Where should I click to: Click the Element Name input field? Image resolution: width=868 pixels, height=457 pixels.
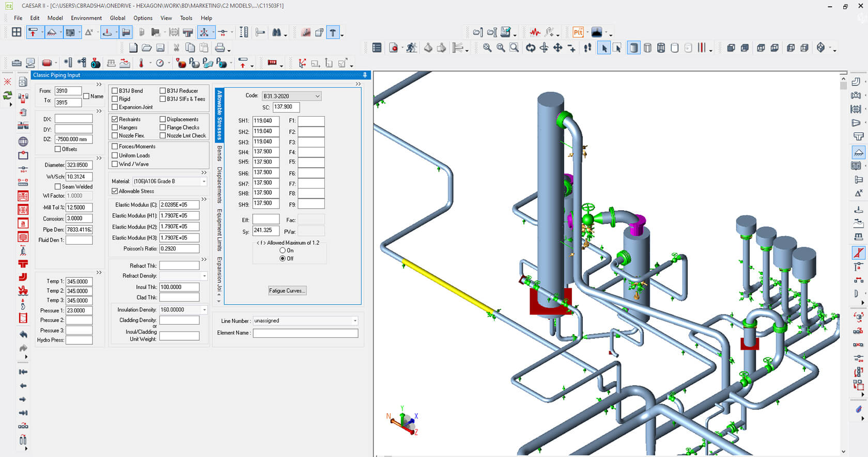pyautogui.click(x=305, y=333)
